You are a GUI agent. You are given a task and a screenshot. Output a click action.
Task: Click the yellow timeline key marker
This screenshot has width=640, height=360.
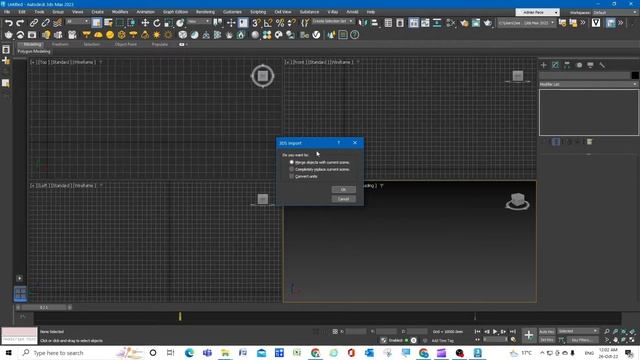click(x=180, y=316)
